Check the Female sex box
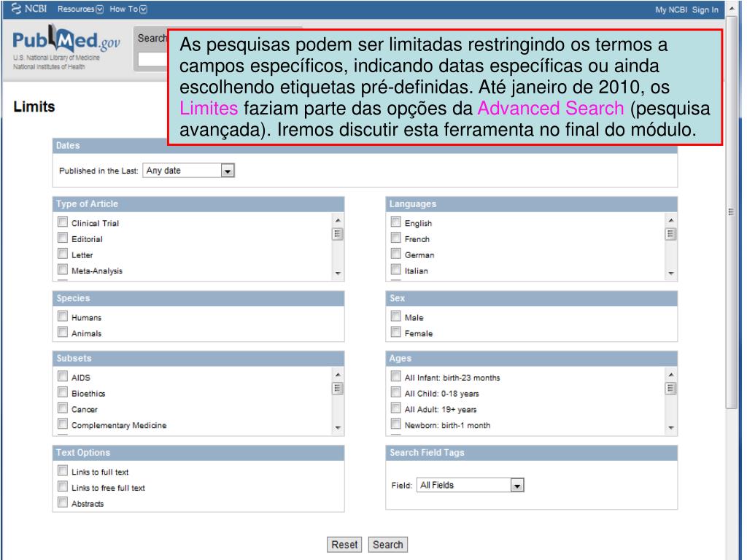Image resolution: width=747 pixels, height=560 pixels. [x=395, y=332]
